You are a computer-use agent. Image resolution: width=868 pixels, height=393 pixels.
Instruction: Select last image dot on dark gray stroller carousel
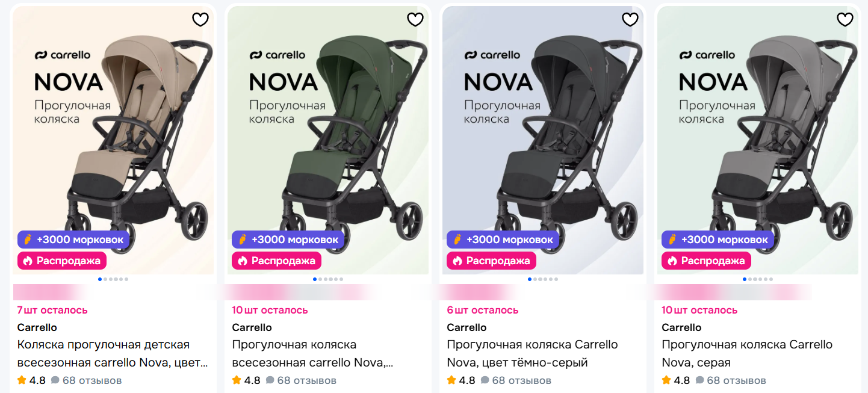pyautogui.click(x=556, y=279)
